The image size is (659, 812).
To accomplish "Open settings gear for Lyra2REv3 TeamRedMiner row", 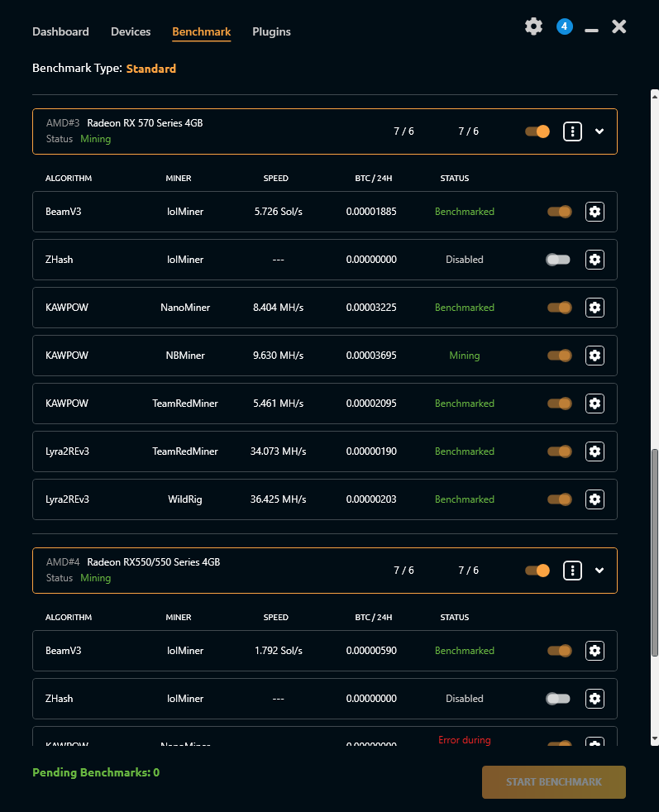I will tap(595, 451).
